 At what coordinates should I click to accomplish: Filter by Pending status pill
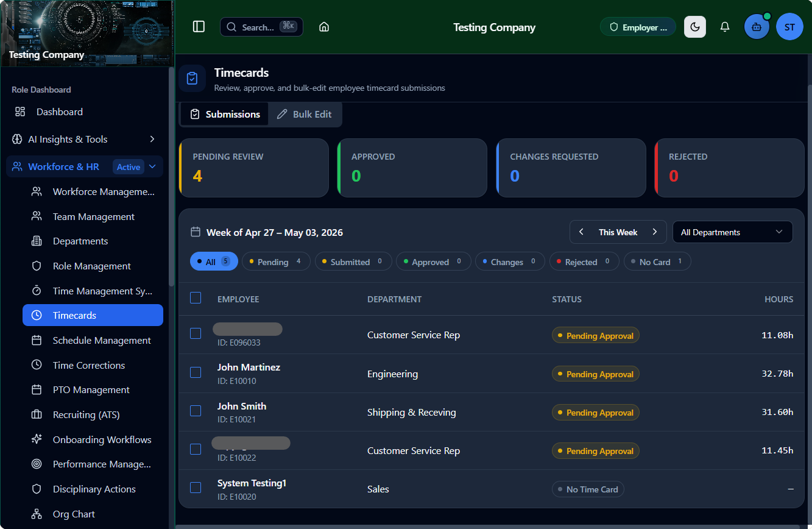[276, 261]
